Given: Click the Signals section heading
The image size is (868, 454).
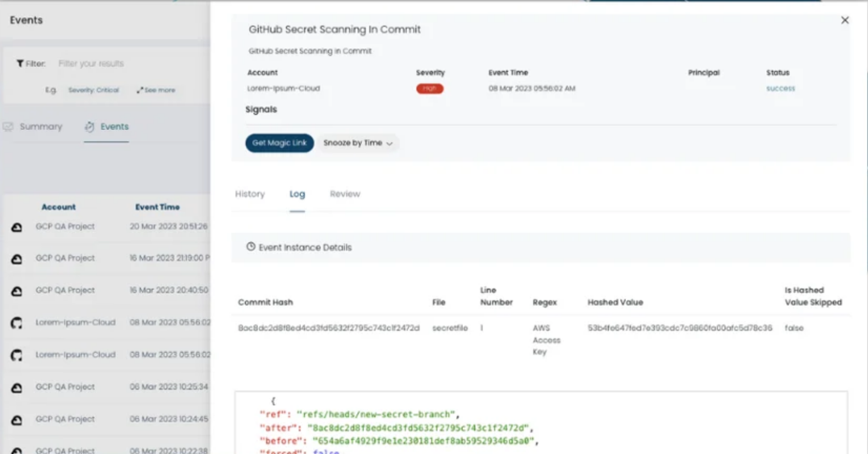Looking at the screenshot, I should (261, 109).
